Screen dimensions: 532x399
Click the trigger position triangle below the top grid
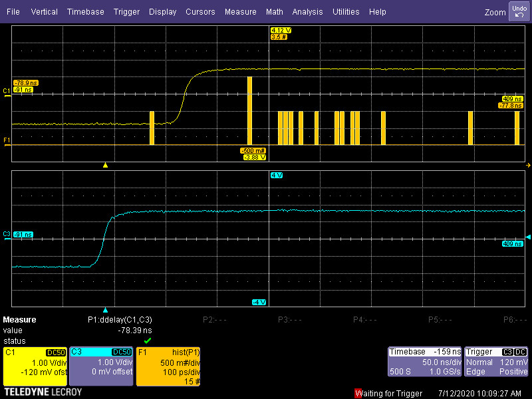point(105,164)
